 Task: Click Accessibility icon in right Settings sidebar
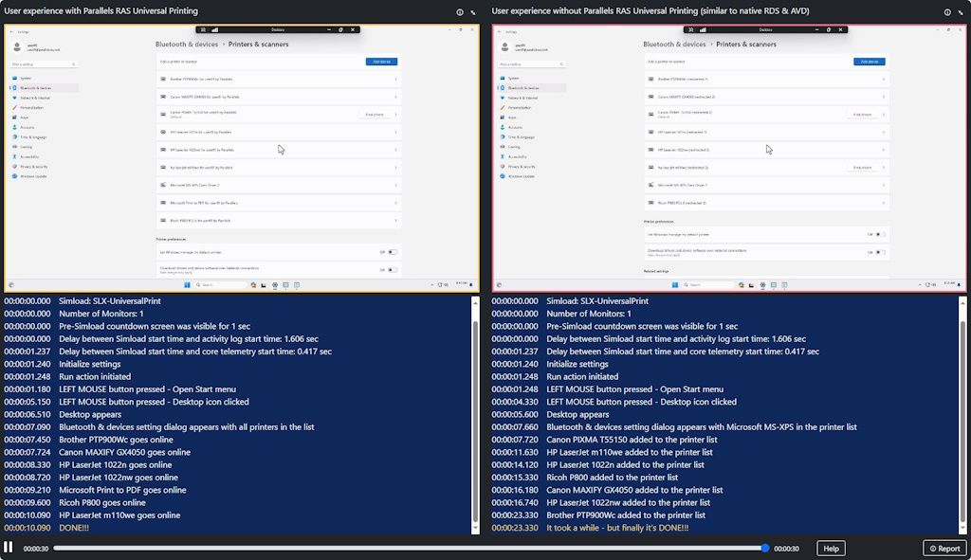(502, 156)
